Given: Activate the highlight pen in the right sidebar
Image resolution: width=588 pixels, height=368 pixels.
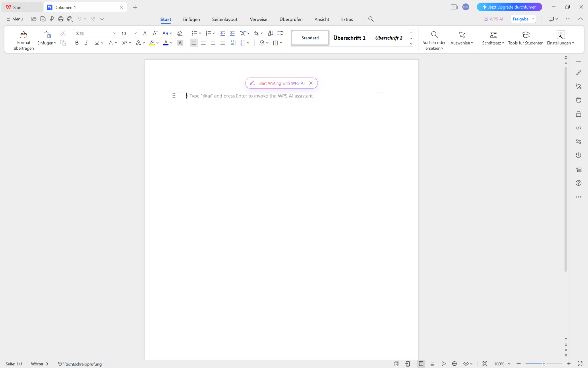Looking at the screenshot, I should pos(579,73).
